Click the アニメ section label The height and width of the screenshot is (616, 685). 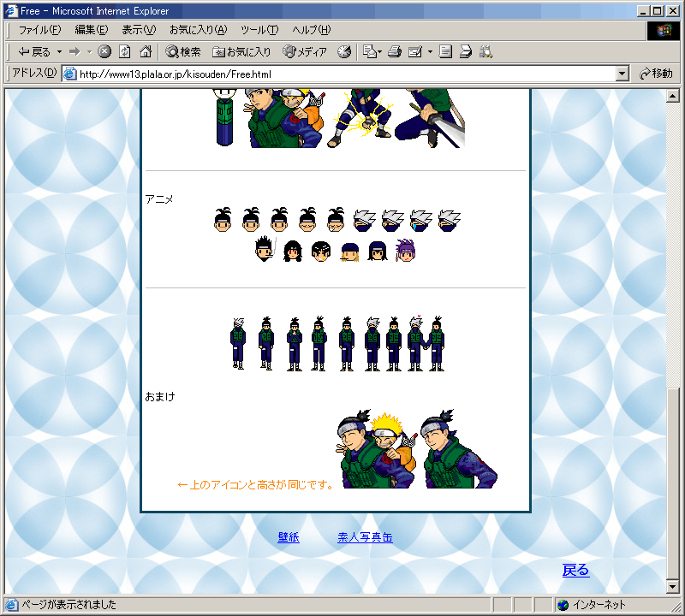click(x=159, y=199)
